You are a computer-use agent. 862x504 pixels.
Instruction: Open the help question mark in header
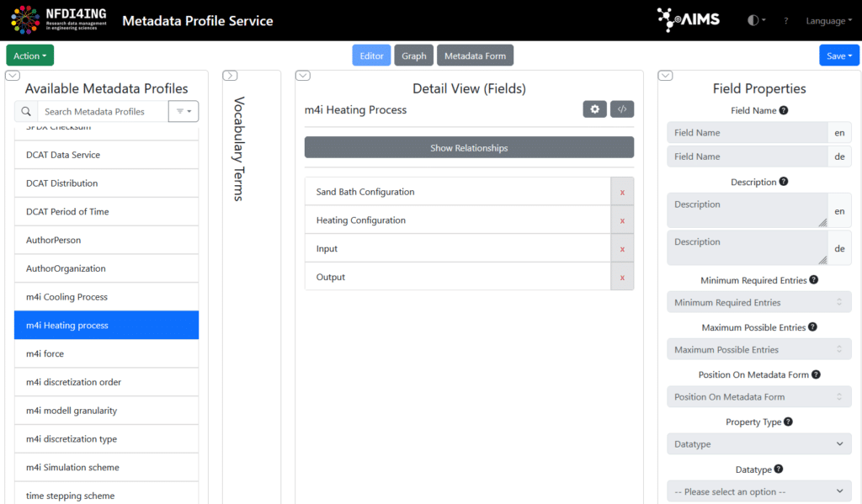click(x=785, y=21)
